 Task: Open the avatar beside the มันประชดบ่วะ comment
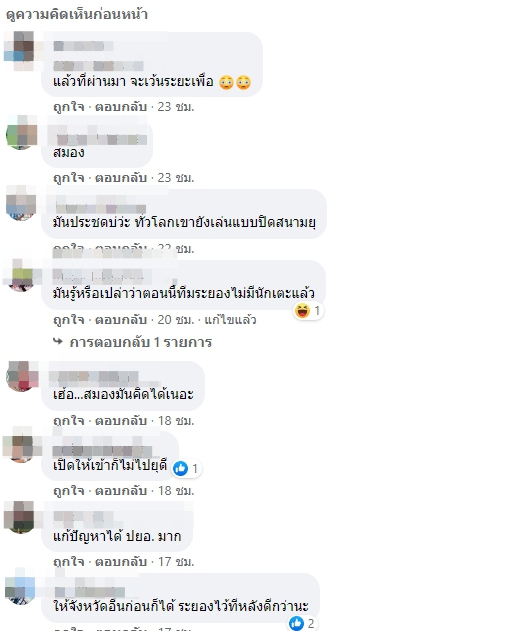[21, 204]
